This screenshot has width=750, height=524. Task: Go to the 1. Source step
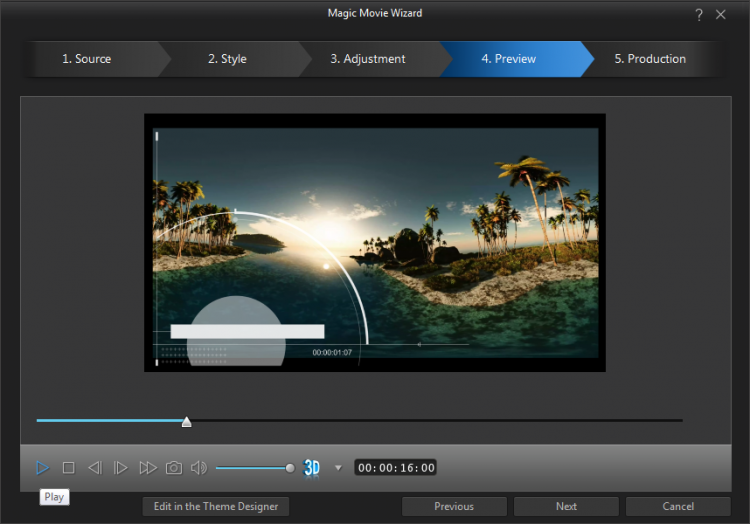(86, 59)
